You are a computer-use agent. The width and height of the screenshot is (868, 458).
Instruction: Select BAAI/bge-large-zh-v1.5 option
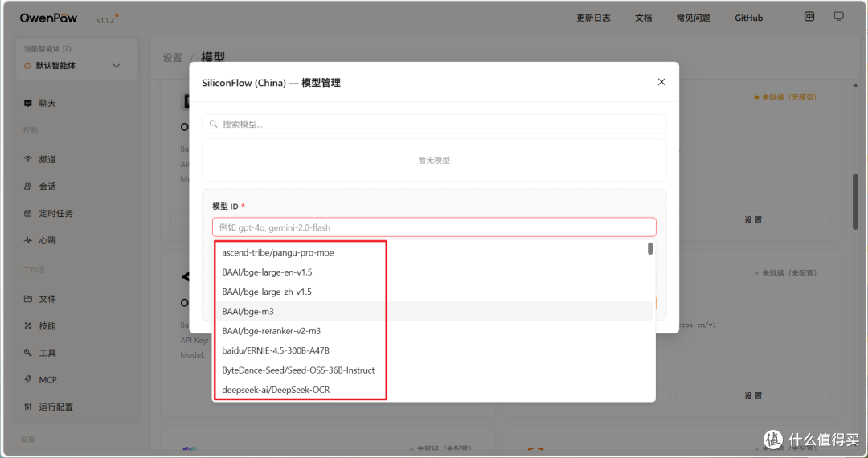[433, 292]
